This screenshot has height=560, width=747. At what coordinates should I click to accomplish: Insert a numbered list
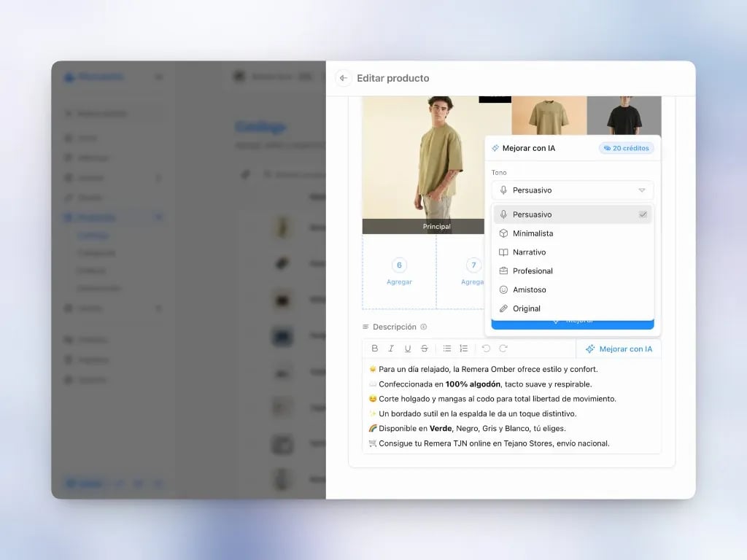coord(463,349)
